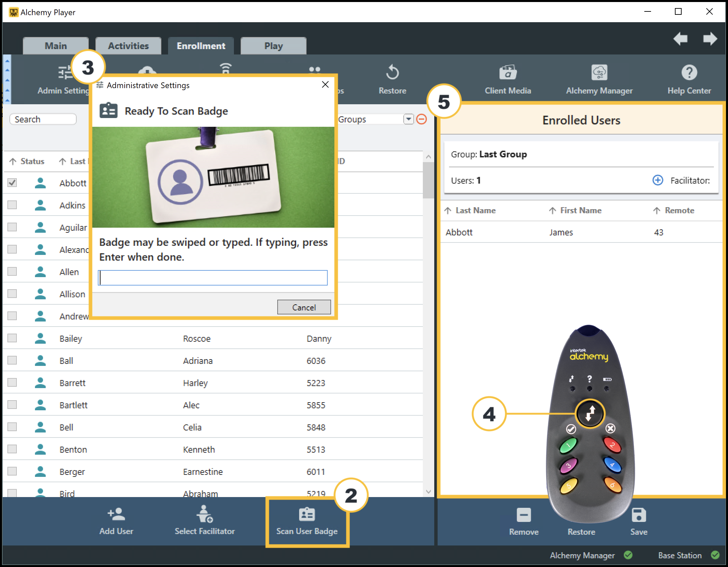Switch to the Activities tab
728x567 pixels.
pos(128,46)
